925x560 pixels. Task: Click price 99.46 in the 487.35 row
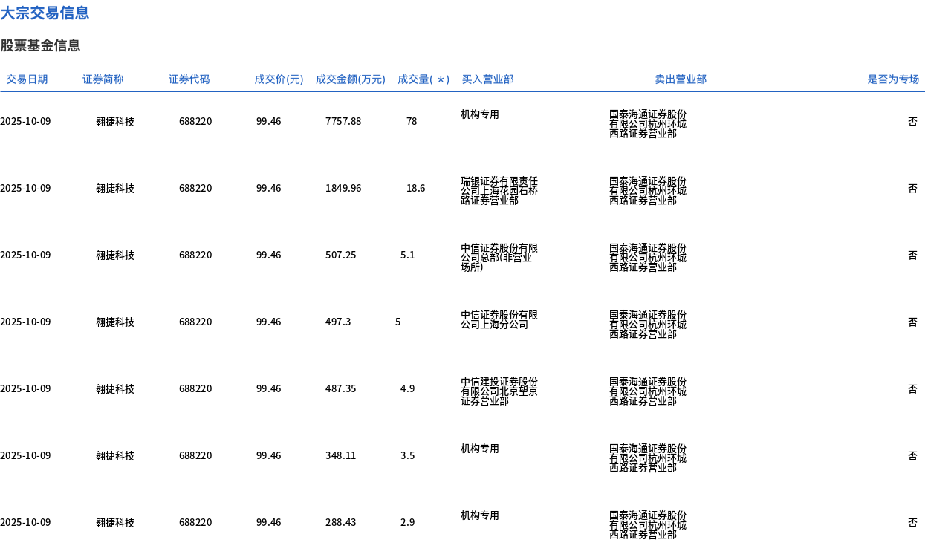pos(269,388)
